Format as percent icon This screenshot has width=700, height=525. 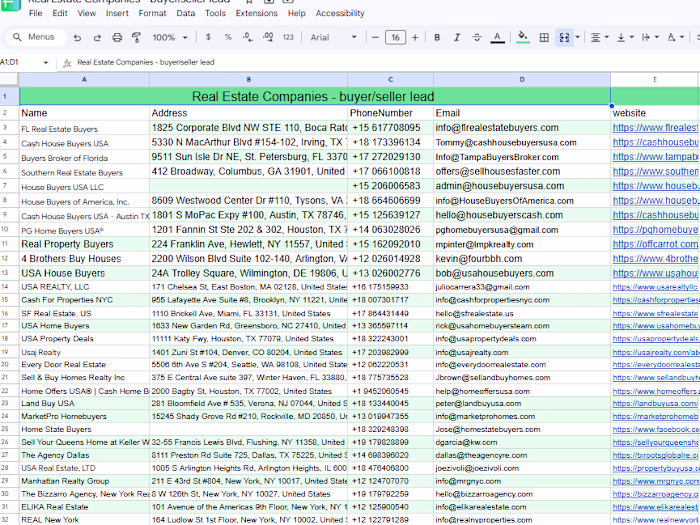tap(228, 37)
